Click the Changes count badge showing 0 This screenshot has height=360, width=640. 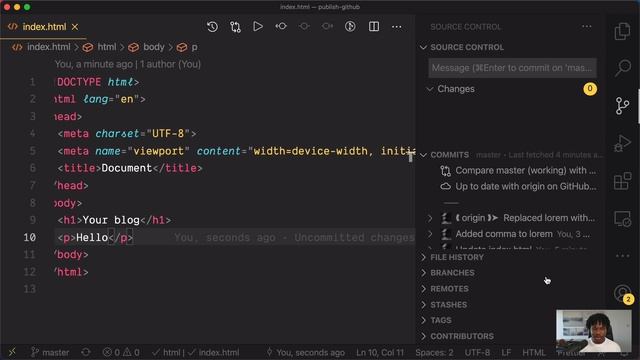coord(589,89)
